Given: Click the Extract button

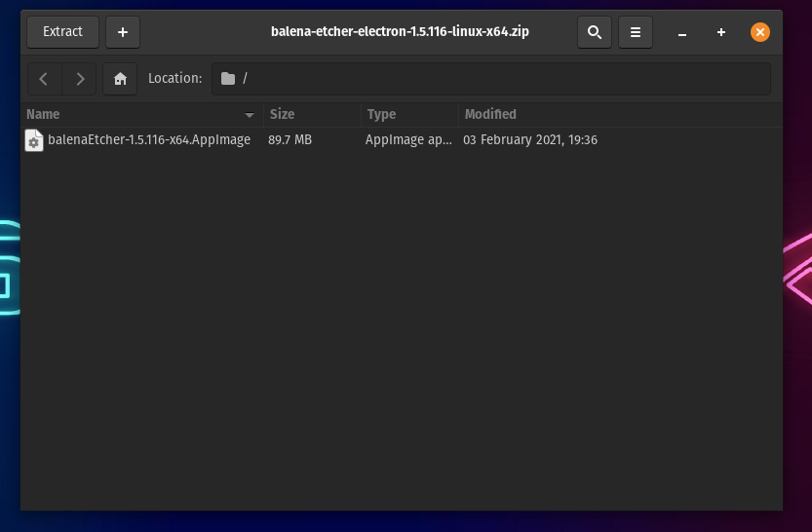Looking at the screenshot, I should coord(62,32).
